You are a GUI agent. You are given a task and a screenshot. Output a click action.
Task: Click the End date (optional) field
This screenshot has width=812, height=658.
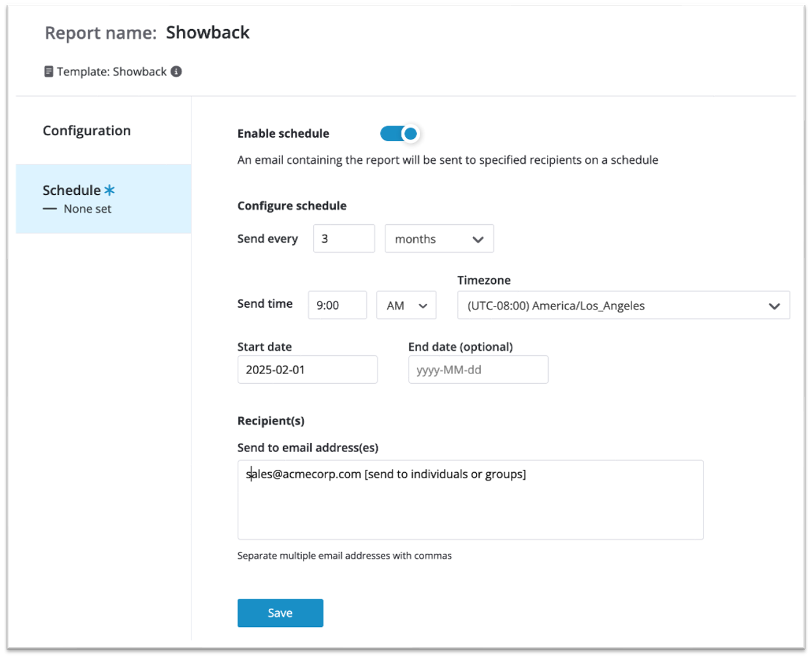click(478, 370)
